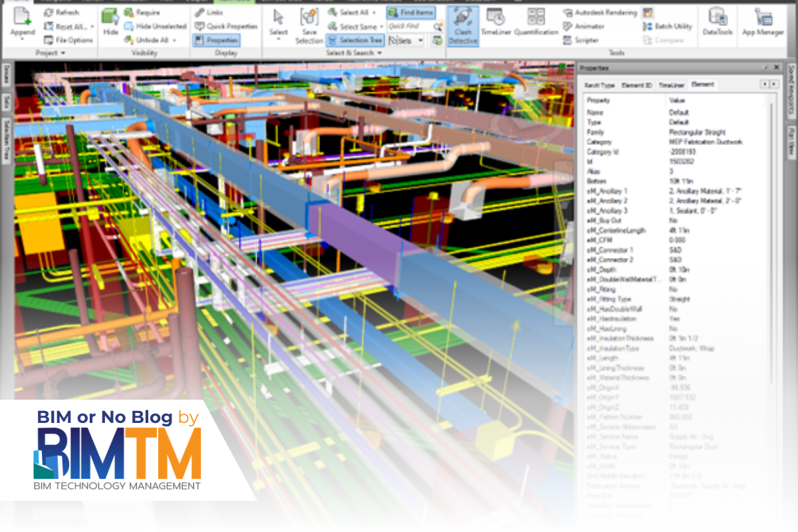This screenshot has height=532, width=798.
Task: Select 'MEP Fabrication Ductwork' category value
Action: (706, 142)
